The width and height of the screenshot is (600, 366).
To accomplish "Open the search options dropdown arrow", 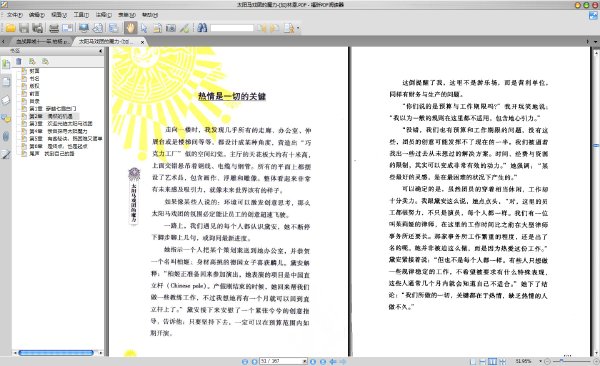I will click(x=298, y=28).
